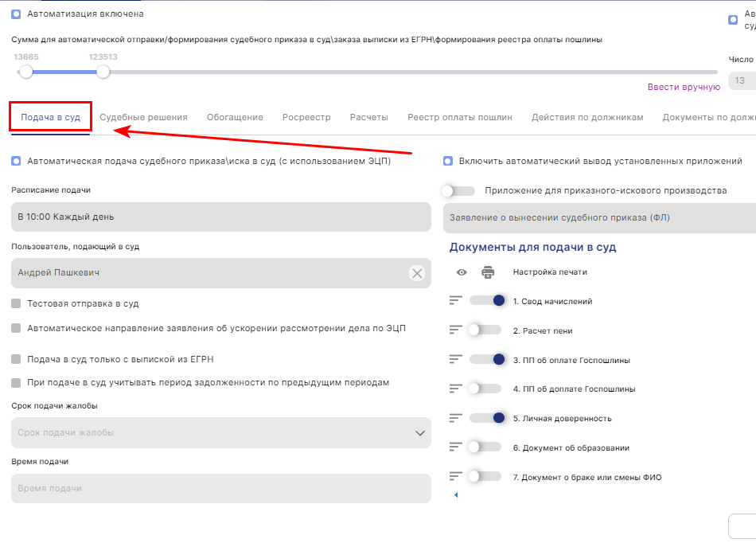756x547 pixels.
Task: Click the slider handle labeled 123513
Action: (x=103, y=72)
